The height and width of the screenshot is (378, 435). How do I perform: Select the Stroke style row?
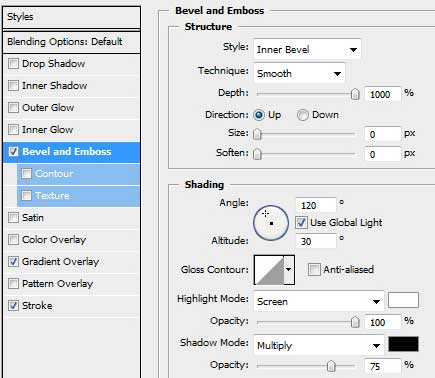(72, 305)
